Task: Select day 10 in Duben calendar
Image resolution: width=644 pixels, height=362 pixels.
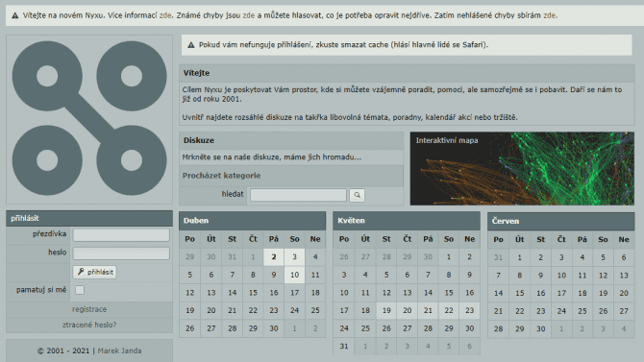Action: (294, 275)
